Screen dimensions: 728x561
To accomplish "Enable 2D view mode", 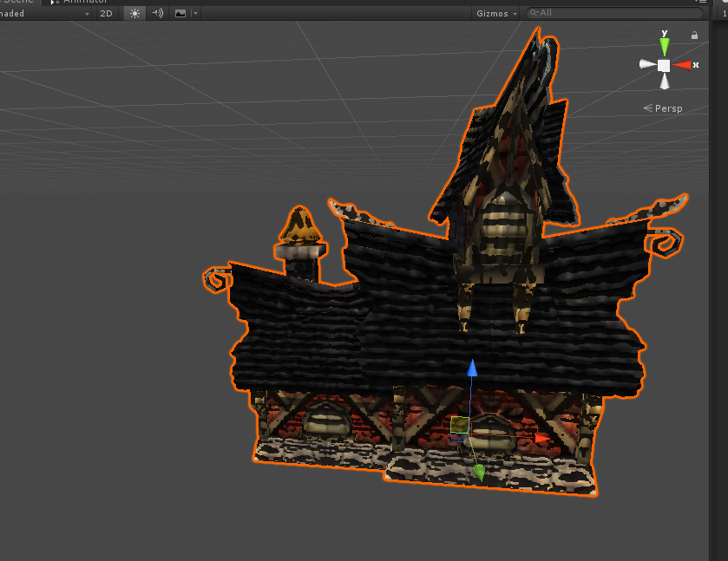I will click(107, 14).
